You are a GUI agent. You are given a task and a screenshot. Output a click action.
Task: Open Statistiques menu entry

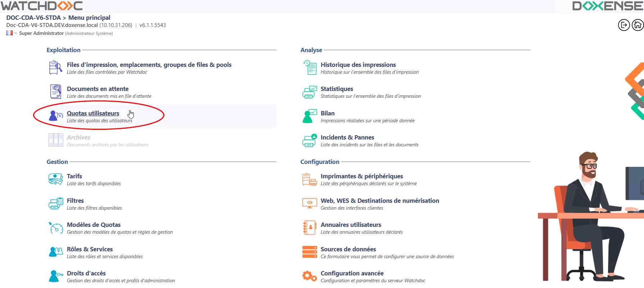click(337, 89)
